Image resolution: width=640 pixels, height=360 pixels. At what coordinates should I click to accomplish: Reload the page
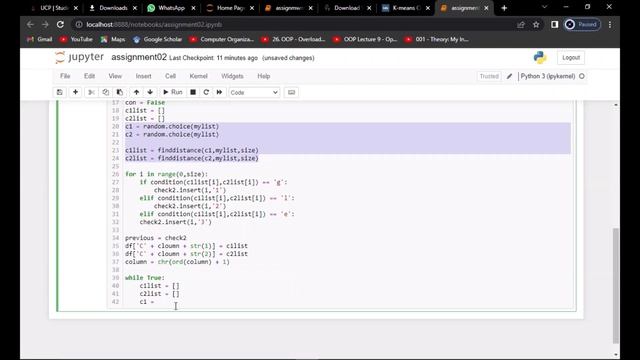[60, 24]
